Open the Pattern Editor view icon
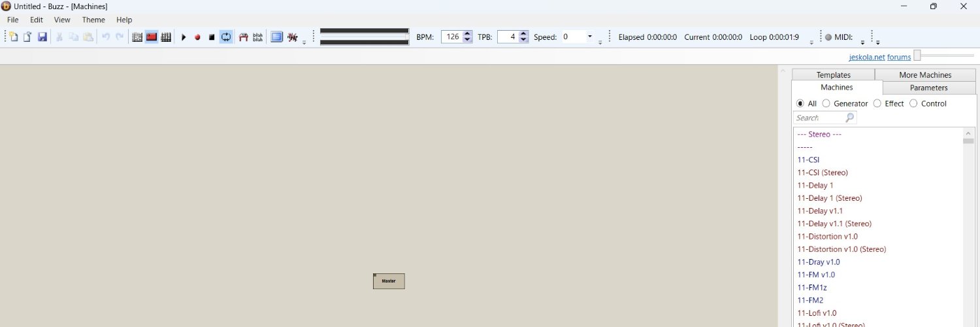Screen dimensions: 980x327 pyautogui.click(x=137, y=37)
